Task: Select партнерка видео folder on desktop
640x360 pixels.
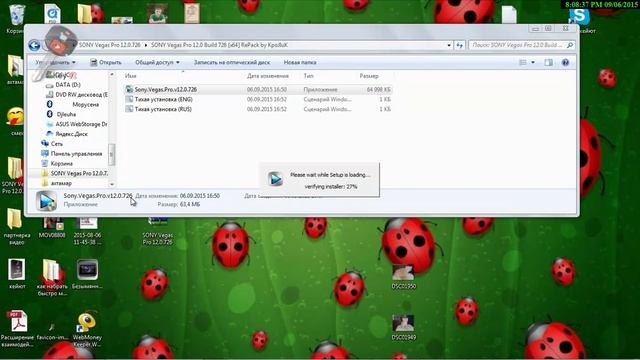Action: coord(16,227)
